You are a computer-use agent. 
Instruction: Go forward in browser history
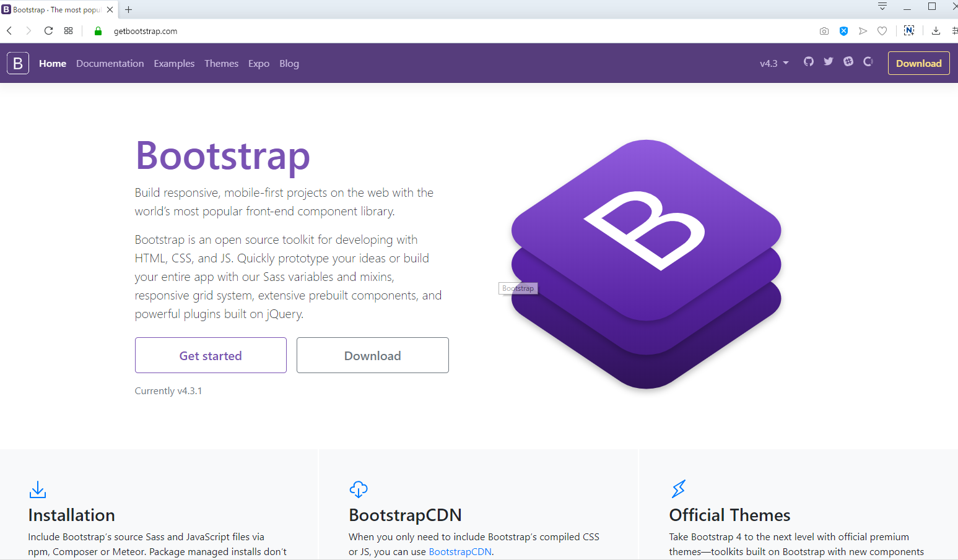pyautogui.click(x=28, y=31)
